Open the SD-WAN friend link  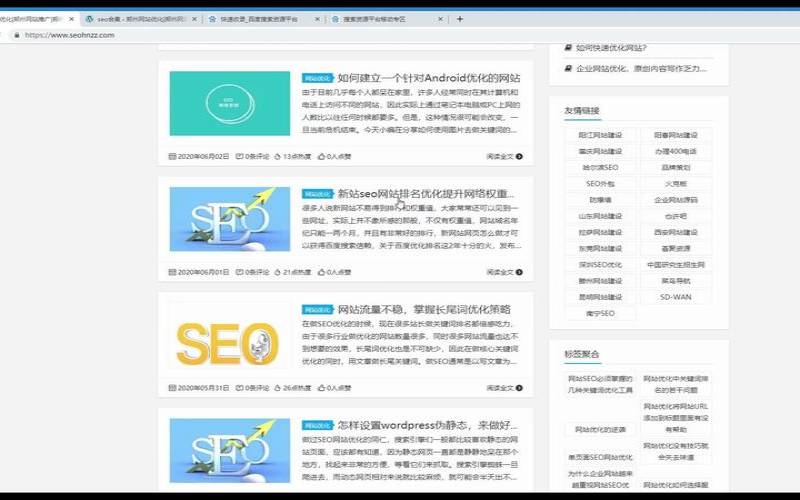676,297
